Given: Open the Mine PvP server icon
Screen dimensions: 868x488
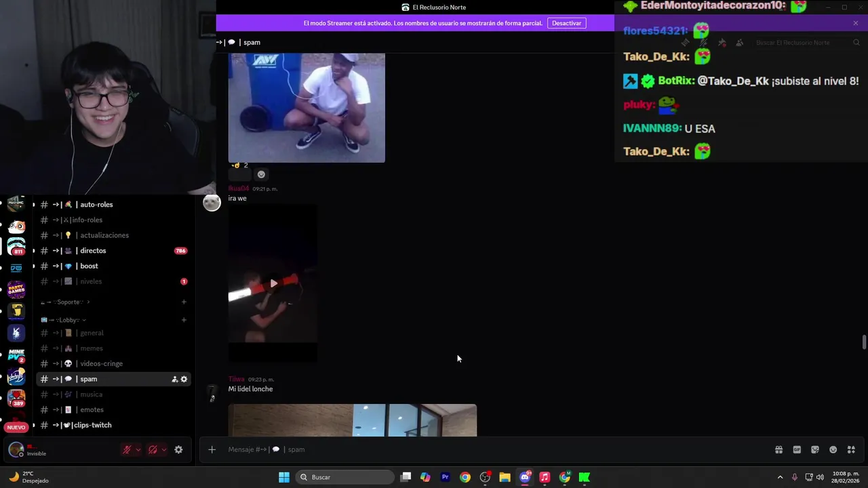Looking at the screenshot, I should pyautogui.click(x=16, y=354).
